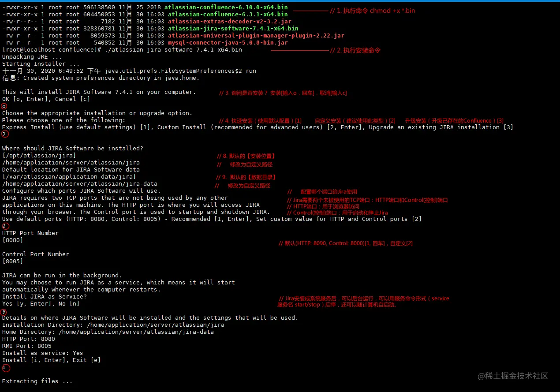Click 'Please choose one of the following:' line
Viewport: 560px width, 392px height.
(x=63, y=120)
